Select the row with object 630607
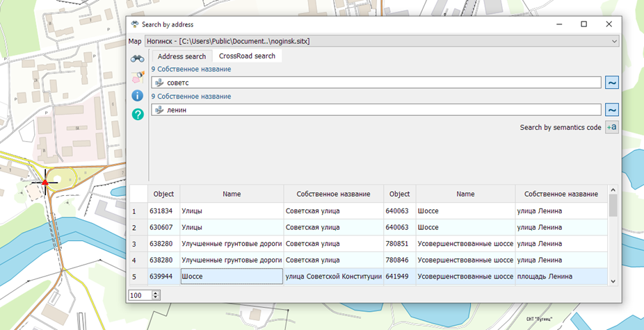The height and width of the screenshot is (330, 644). point(163,227)
